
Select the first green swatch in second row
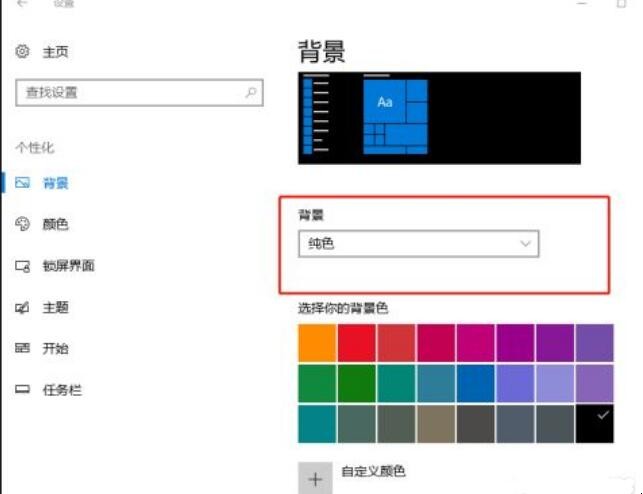click(317, 383)
